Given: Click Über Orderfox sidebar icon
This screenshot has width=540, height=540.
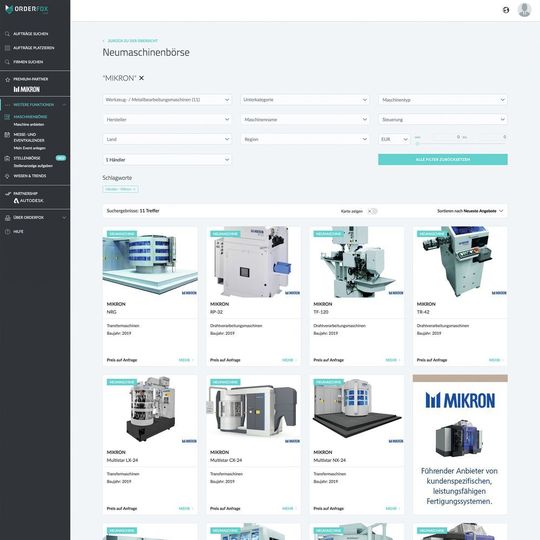Looking at the screenshot, I should tap(7, 218).
